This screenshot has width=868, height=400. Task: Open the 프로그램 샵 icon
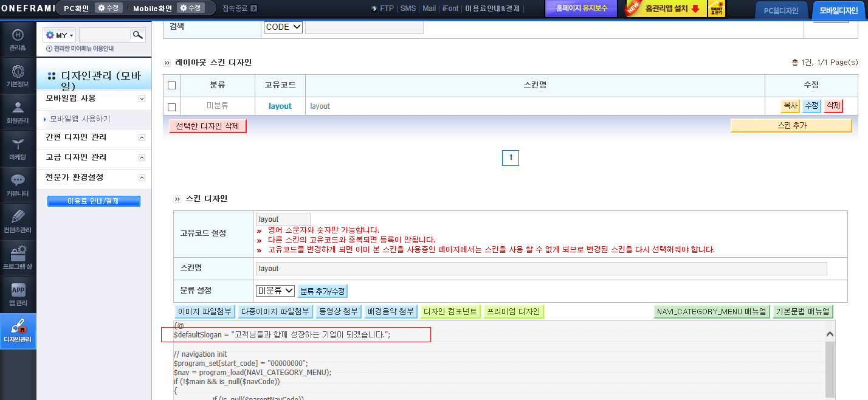pos(18,258)
